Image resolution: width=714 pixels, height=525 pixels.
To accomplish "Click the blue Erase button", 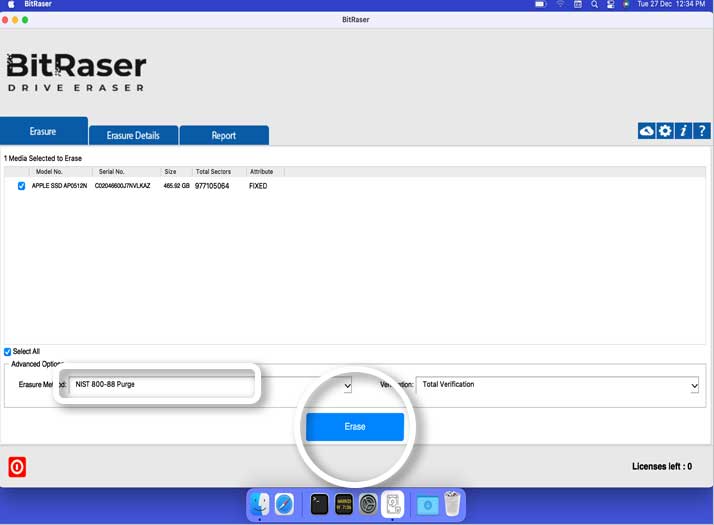I will (x=355, y=427).
